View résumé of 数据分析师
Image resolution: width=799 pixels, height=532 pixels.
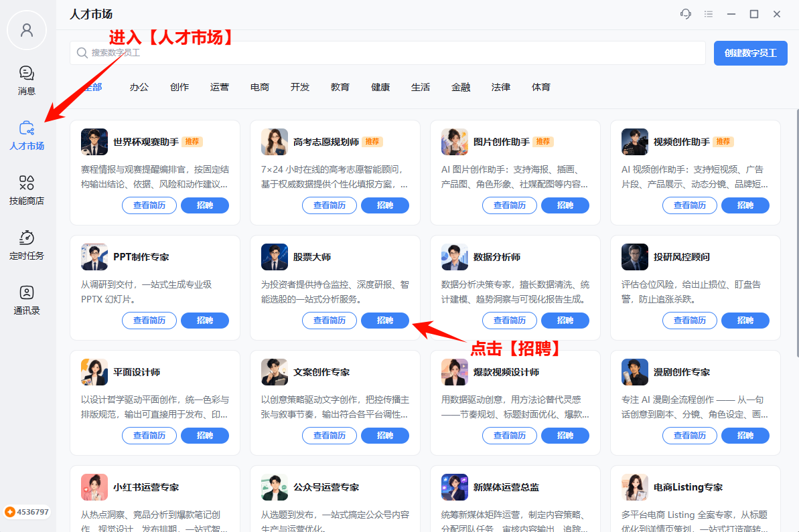click(510, 321)
